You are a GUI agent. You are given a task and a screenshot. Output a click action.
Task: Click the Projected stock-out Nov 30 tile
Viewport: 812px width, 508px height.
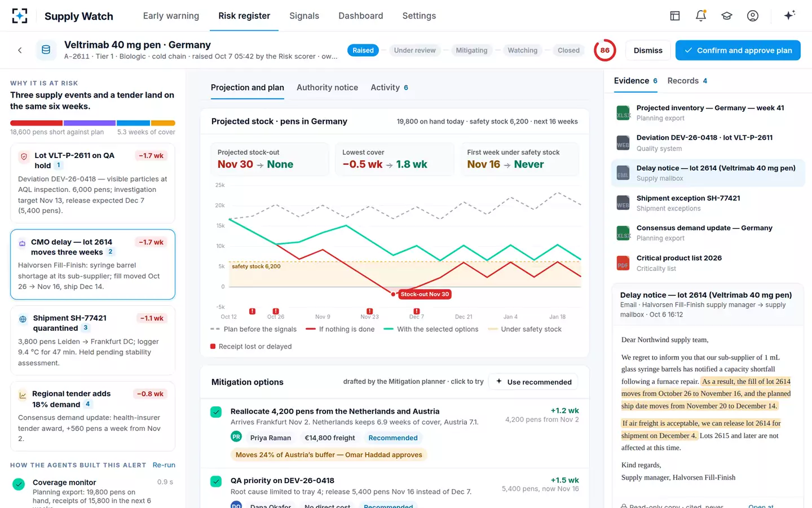(x=270, y=159)
